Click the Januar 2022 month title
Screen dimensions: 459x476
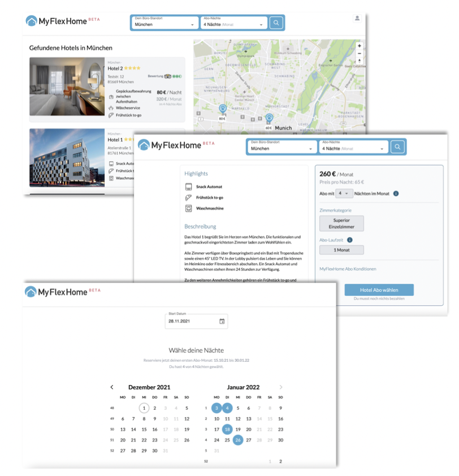tap(243, 387)
